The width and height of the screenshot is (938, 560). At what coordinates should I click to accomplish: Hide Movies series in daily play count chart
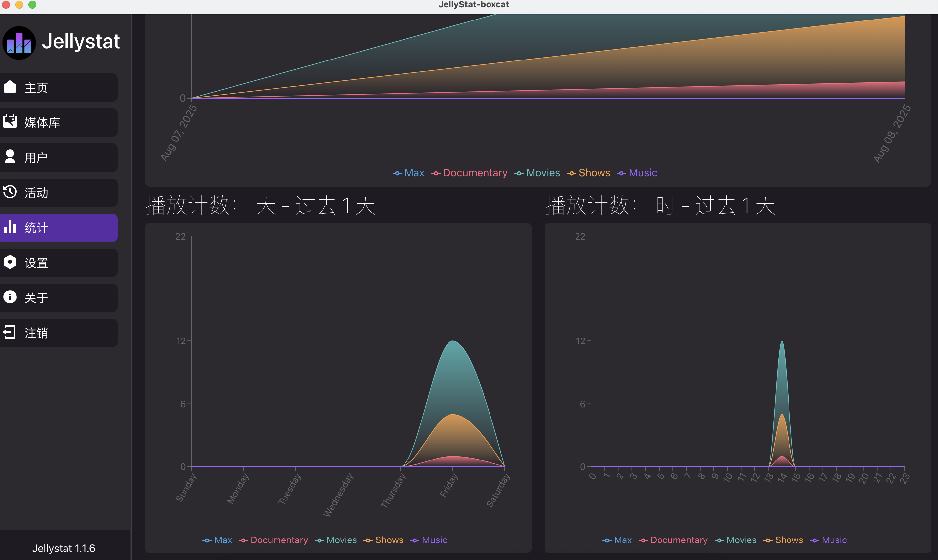click(336, 540)
